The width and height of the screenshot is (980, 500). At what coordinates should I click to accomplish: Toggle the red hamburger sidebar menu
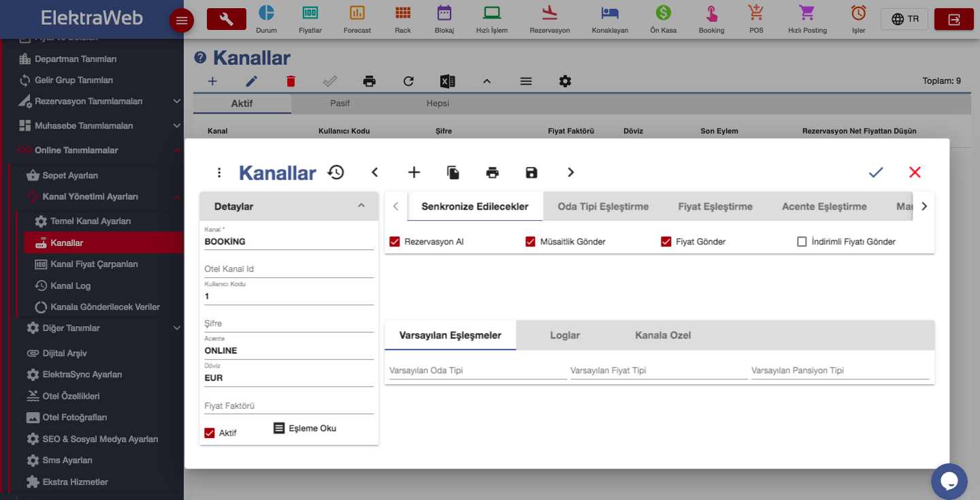pyautogui.click(x=182, y=20)
